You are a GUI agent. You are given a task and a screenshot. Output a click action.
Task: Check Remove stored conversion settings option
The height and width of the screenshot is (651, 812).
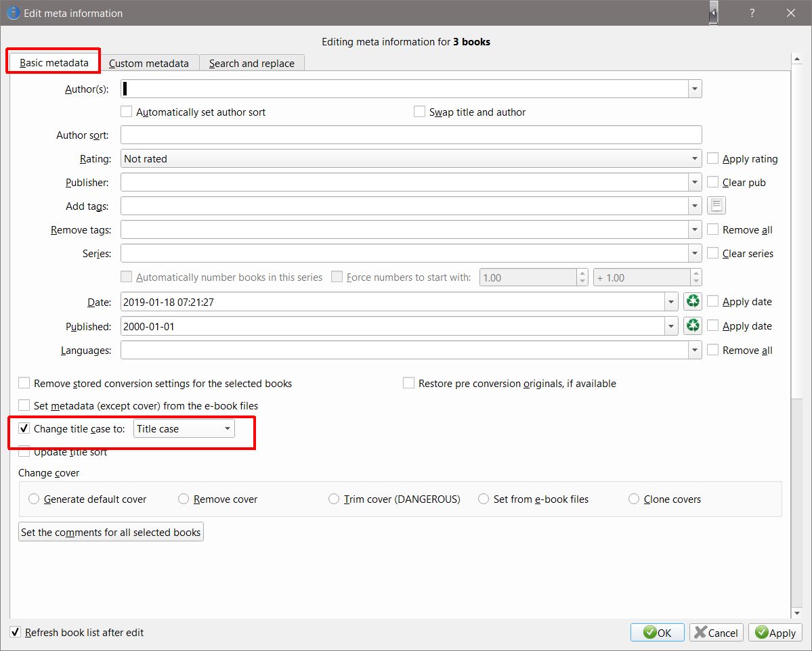tap(24, 383)
